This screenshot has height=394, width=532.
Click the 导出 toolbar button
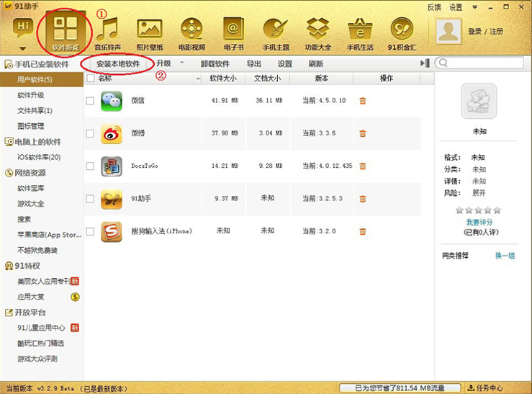pyautogui.click(x=253, y=63)
